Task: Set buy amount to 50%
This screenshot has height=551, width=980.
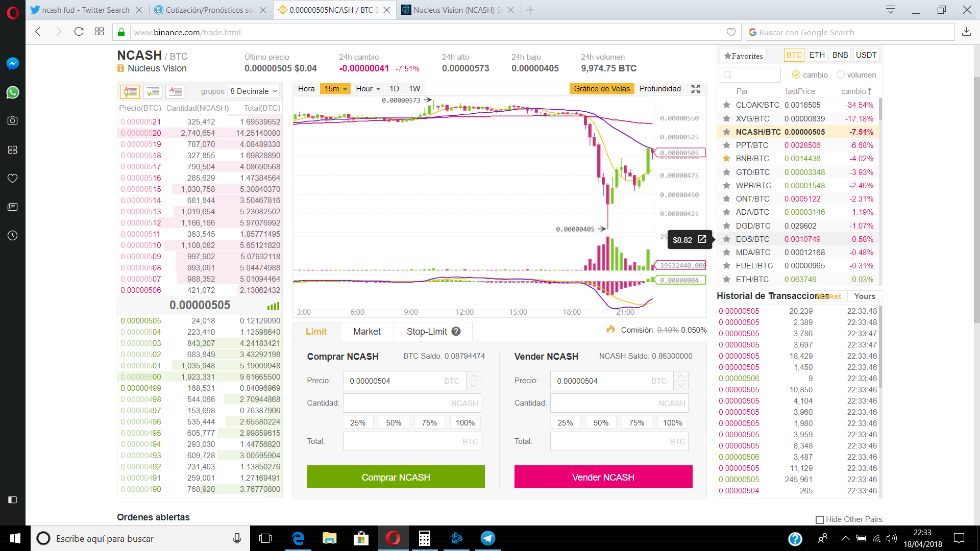Action: click(394, 422)
